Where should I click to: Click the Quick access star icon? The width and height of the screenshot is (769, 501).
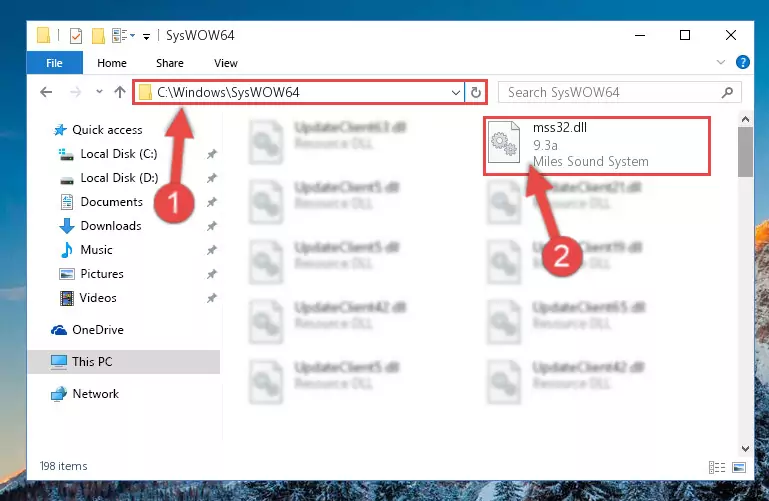click(x=60, y=130)
